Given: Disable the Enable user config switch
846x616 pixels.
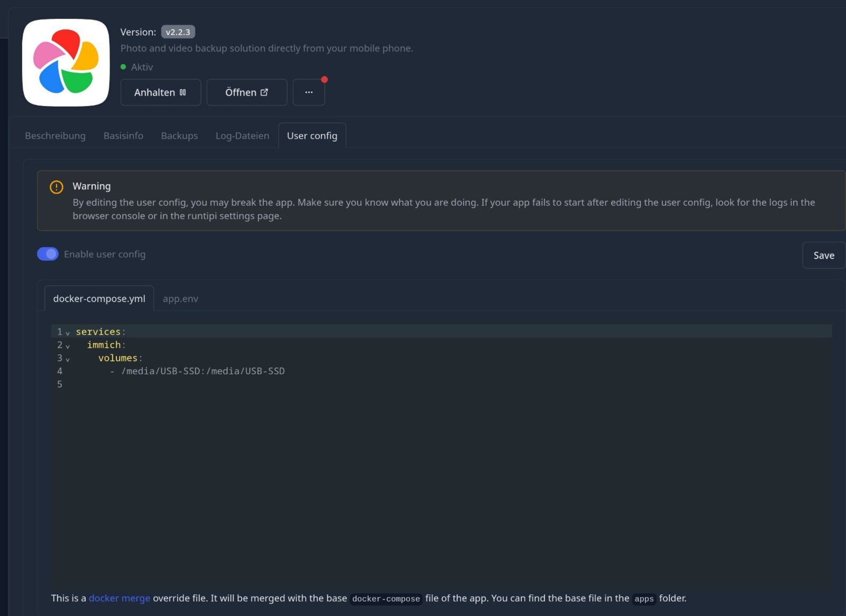Looking at the screenshot, I should [x=48, y=254].
